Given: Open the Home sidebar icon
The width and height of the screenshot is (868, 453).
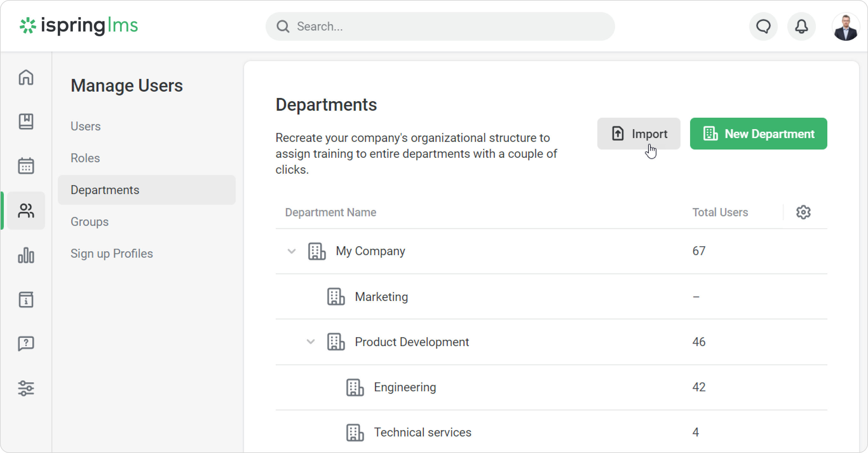Looking at the screenshot, I should tap(26, 77).
